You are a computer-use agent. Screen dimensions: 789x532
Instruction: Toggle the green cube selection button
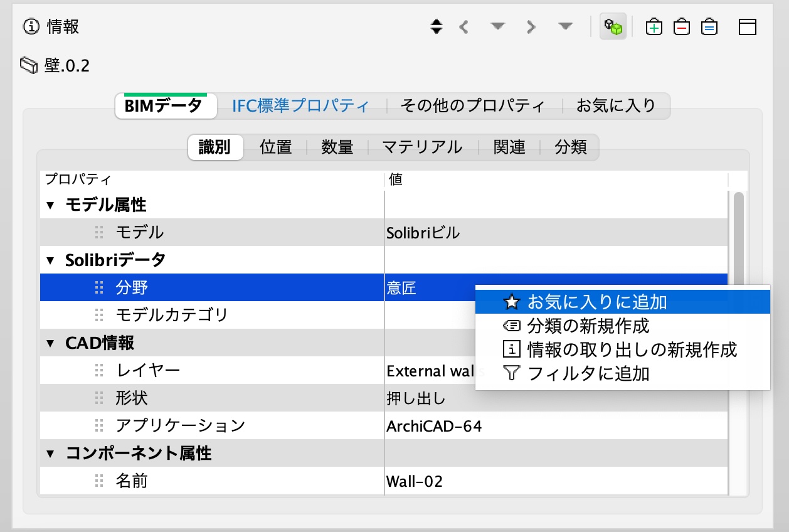(x=613, y=27)
